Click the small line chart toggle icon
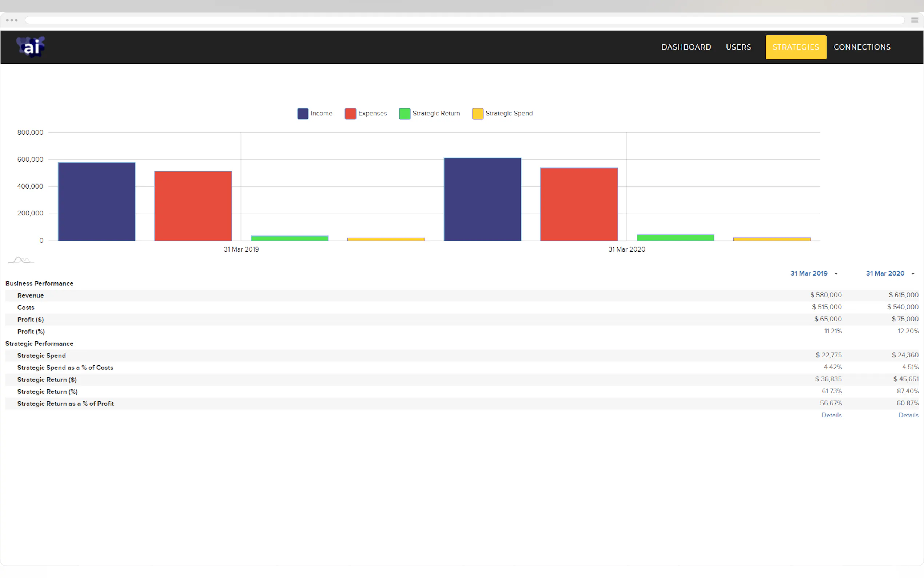Screen dimensions: 924x578 [x=21, y=260]
